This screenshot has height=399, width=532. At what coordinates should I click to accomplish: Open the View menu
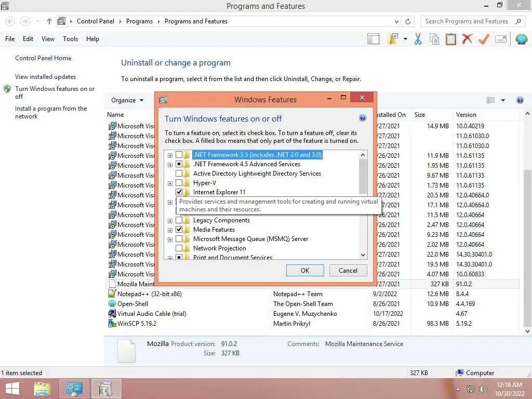pos(48,39)
